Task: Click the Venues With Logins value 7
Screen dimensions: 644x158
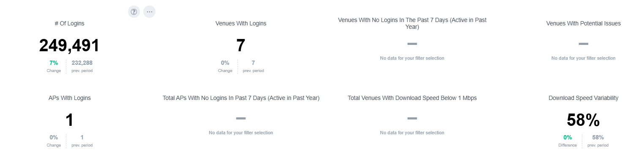Action: pos(241,45)
